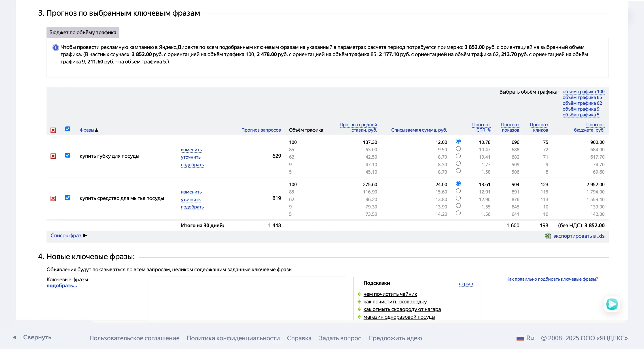Select traffic volume 85 radio for губку phrase
The width and height of the screenshot is (644, 349).
point(458,149)
